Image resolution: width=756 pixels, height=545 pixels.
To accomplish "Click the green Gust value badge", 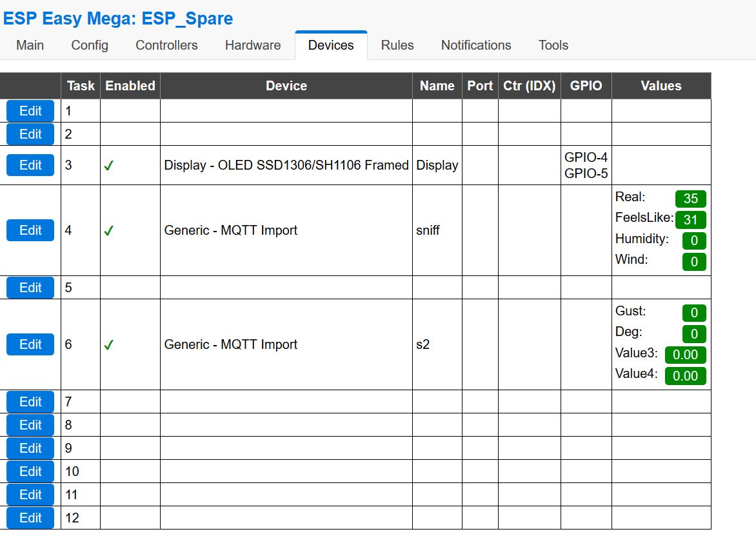I will [x=694, y=313].
